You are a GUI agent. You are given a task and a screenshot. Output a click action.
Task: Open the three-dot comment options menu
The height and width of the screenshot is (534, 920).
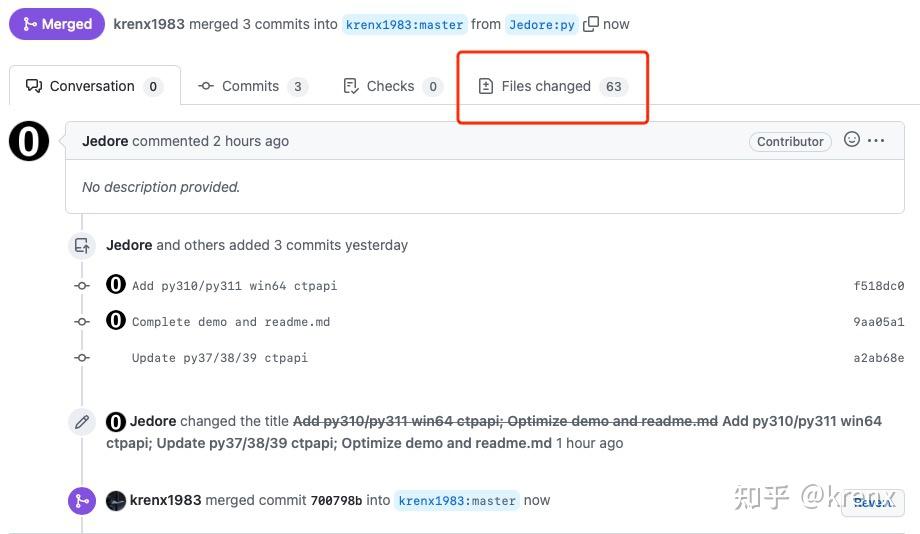point(876,141)
